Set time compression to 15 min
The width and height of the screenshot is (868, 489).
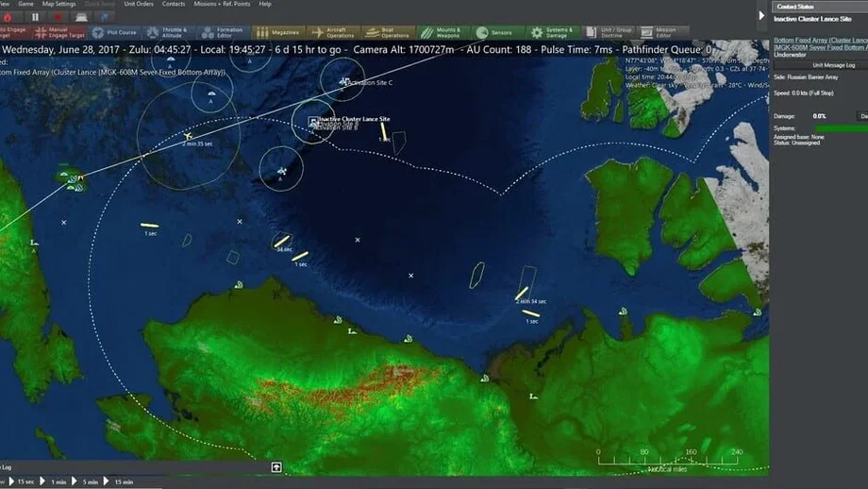pos(119,481)
